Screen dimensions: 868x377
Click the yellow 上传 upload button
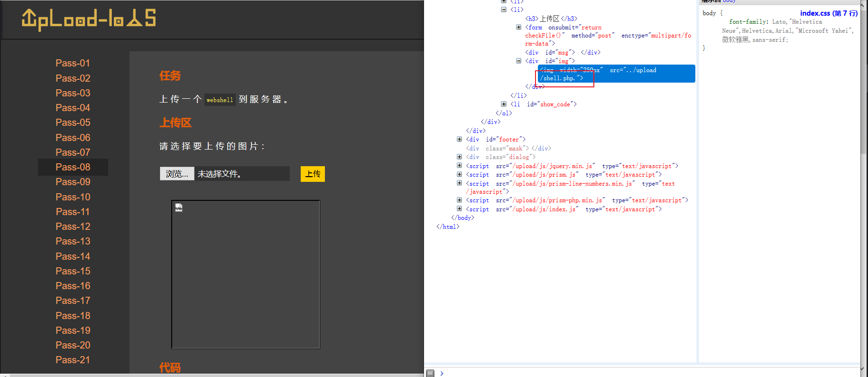(x=313, y=174)
